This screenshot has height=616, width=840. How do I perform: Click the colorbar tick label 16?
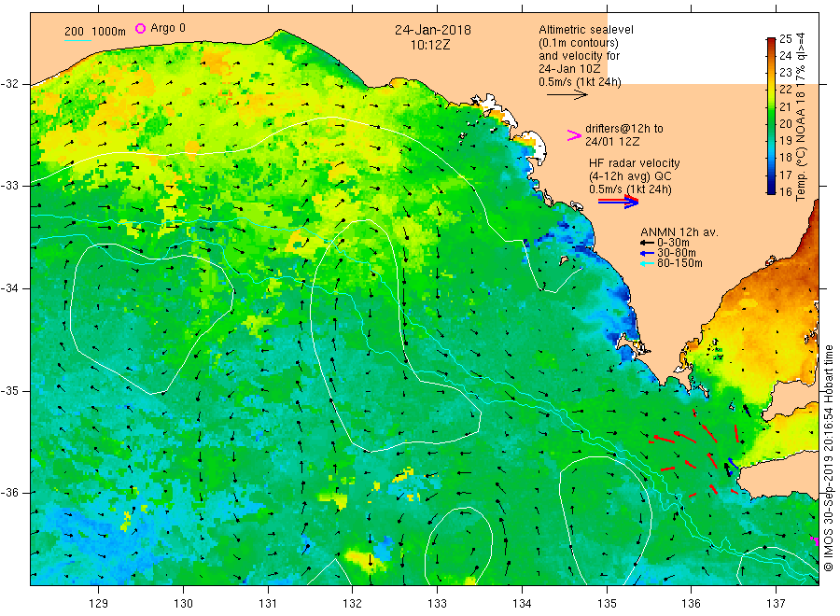coord(785,191)
